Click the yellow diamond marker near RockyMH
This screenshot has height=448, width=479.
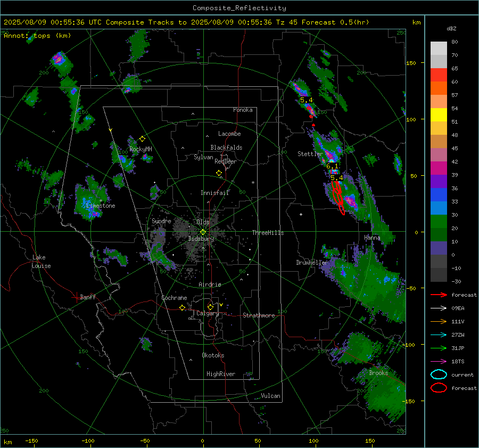(x=142, y=139)
